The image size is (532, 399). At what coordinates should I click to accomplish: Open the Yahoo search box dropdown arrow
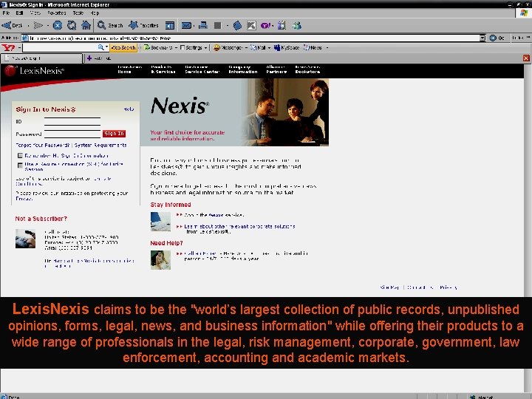(x=106, y=47)
